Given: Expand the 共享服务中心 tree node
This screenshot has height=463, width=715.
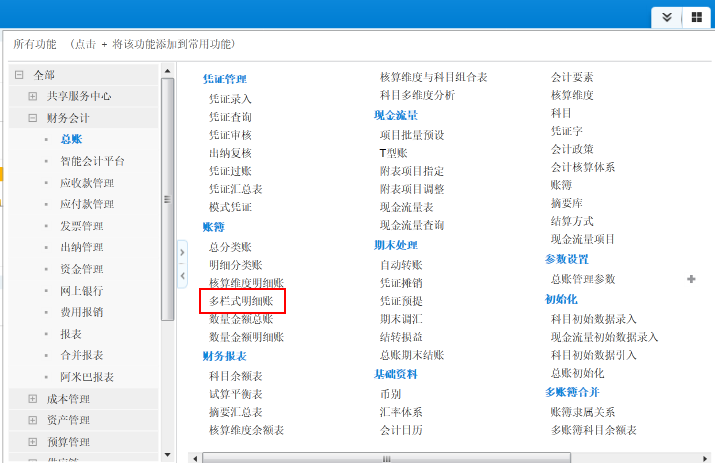Looking at the screenshot, I should 33,97.
